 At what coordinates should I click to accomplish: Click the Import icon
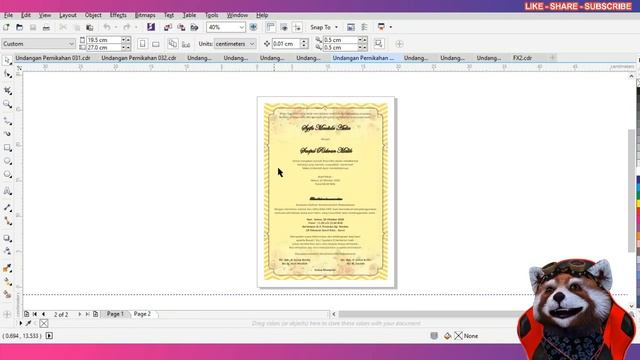click(x=168, y=27)
